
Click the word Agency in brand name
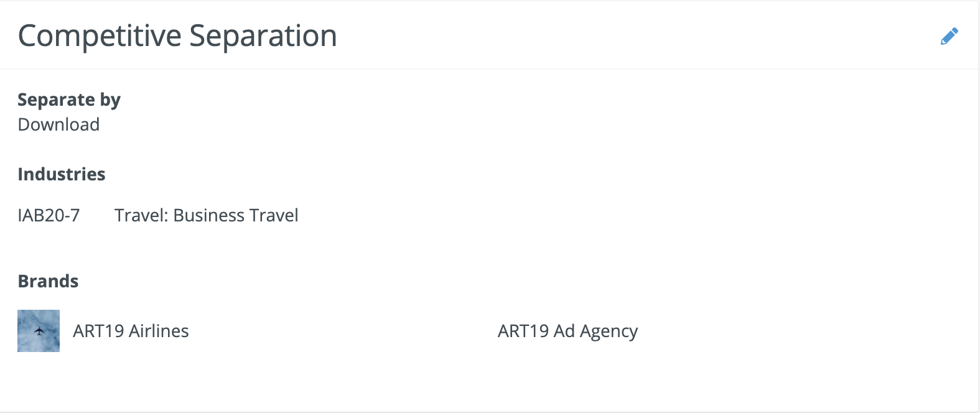tap(609, 331)
